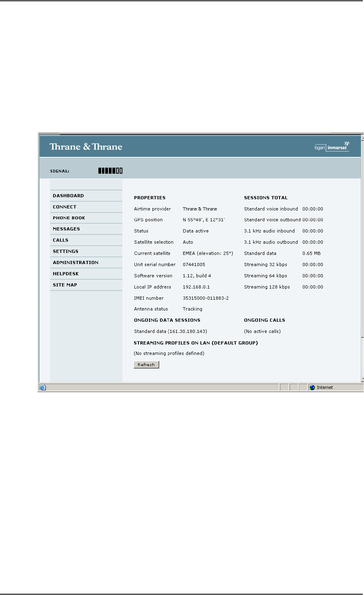Click the Ongoing Calls heading
This screenshot has height=595, width=364.
click(x=264, y=320)
